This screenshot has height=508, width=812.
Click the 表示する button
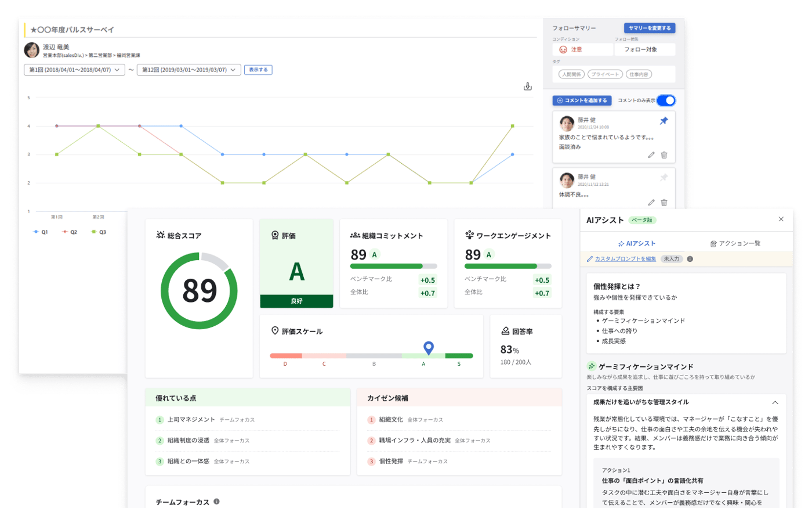(258, 70)
